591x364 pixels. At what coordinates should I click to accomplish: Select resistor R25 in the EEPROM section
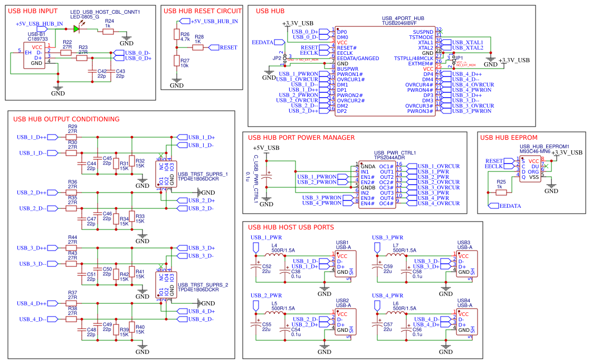[x=501, y=193]
